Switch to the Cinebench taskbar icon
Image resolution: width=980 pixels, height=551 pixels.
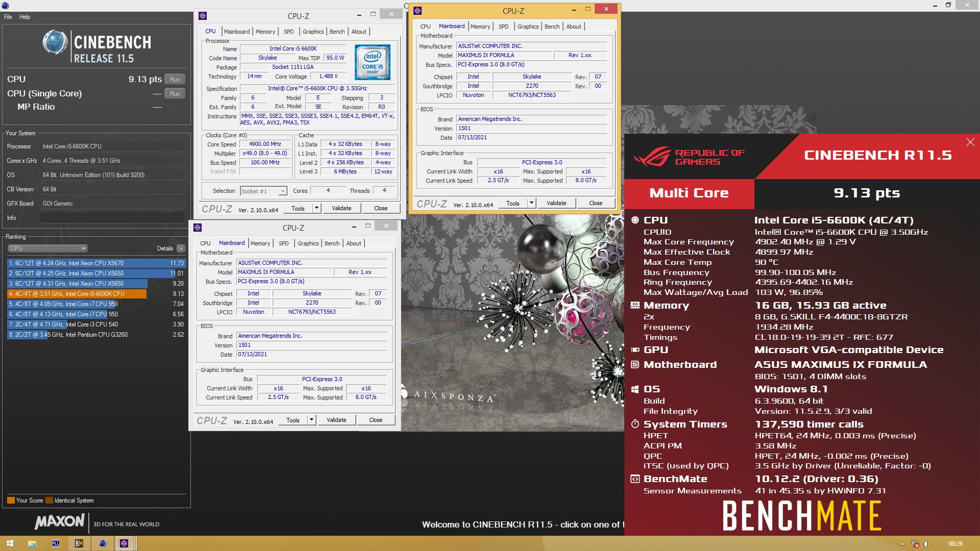[102, 543]
